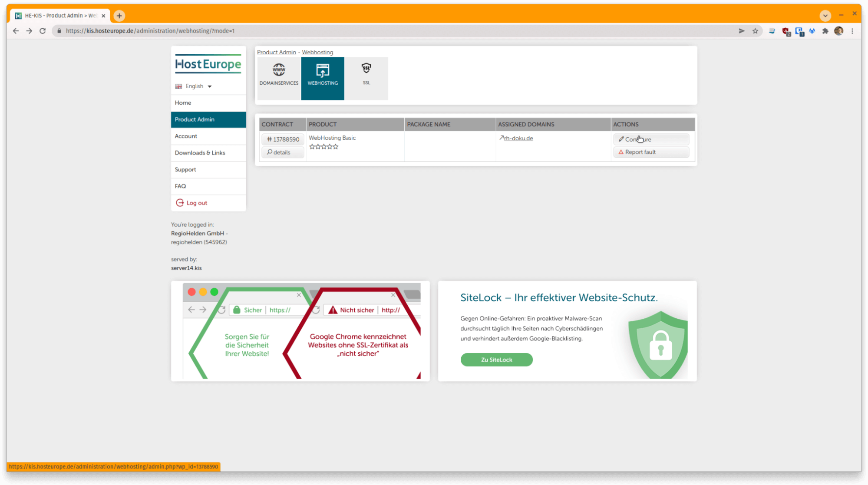Click the Product Admin breadcrumb link

tap(276, 52)
